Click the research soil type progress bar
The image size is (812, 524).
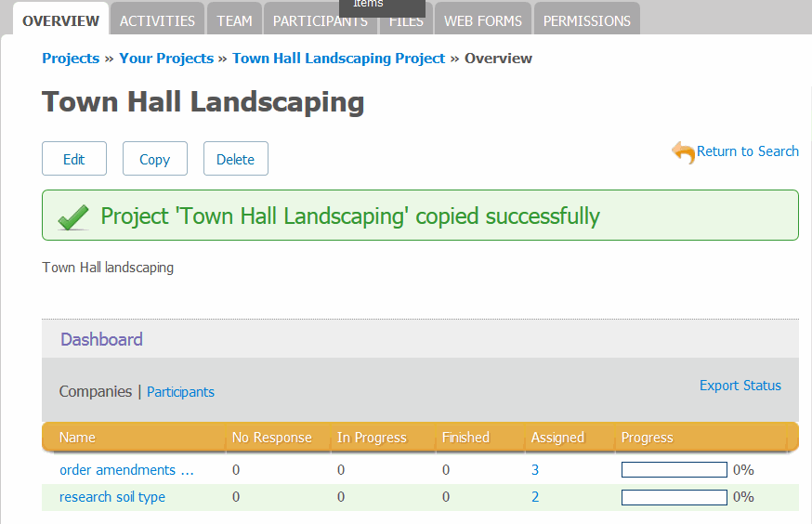(674, 497)
